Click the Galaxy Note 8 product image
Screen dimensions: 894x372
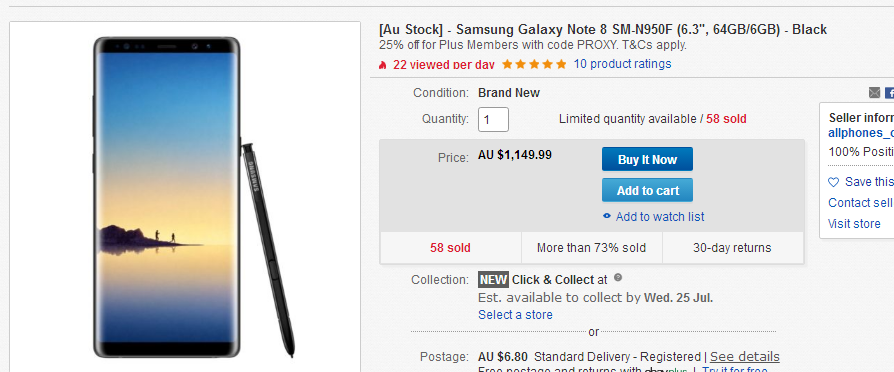coord(185,197)
